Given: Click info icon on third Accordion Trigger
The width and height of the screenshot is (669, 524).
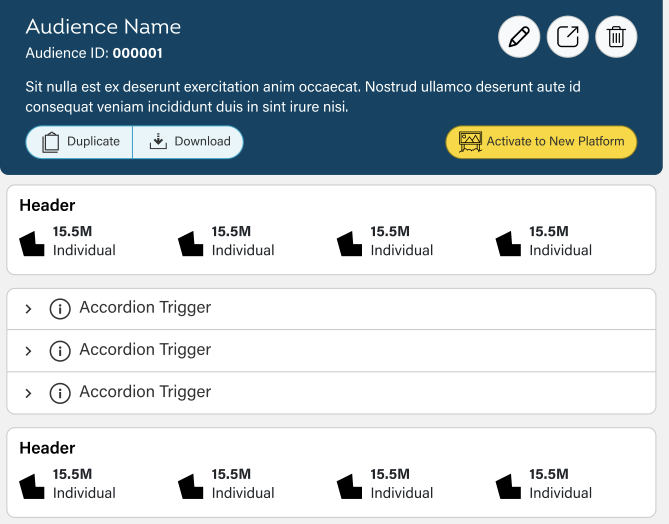Looking at the screenshot, I should click(60, 392).
